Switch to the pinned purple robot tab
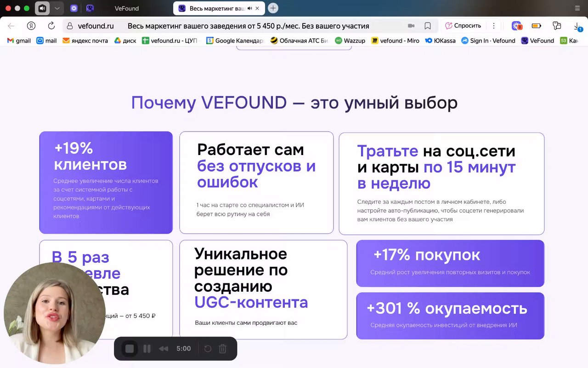The height and width of the screenshot is (368, 588). click(90, 8)
